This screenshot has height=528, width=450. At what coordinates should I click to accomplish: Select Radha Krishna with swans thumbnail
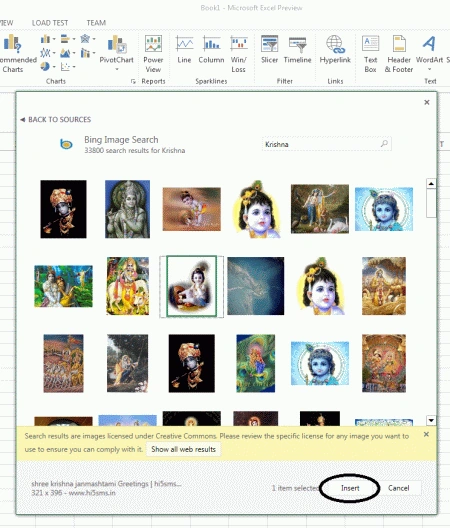(x=320, y=209)
